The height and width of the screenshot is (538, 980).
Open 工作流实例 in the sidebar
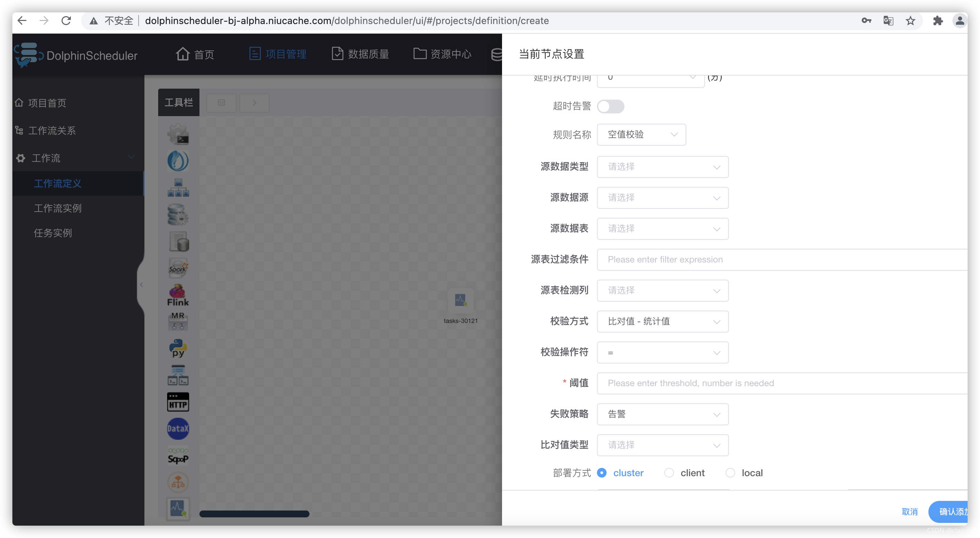coord(57,208)
